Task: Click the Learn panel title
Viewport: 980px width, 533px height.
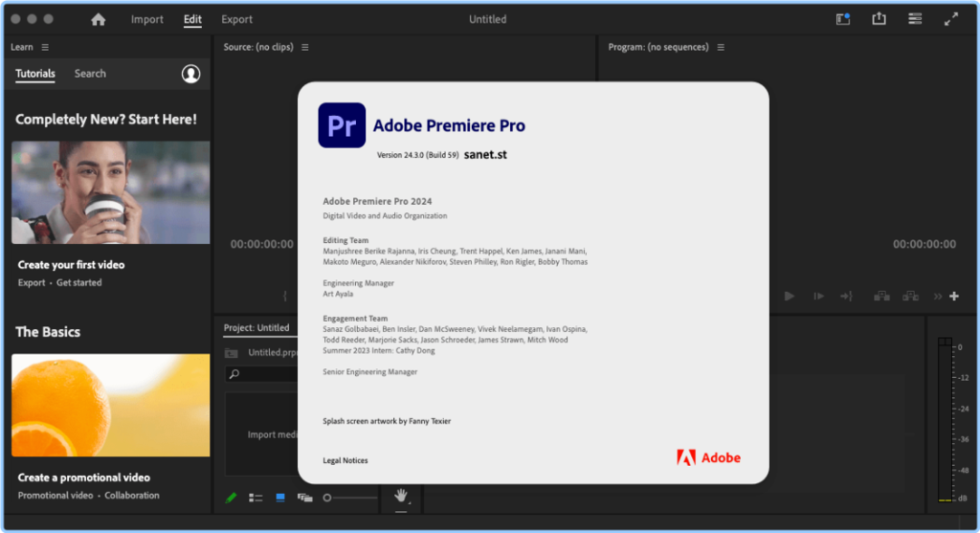Action: 22,47
